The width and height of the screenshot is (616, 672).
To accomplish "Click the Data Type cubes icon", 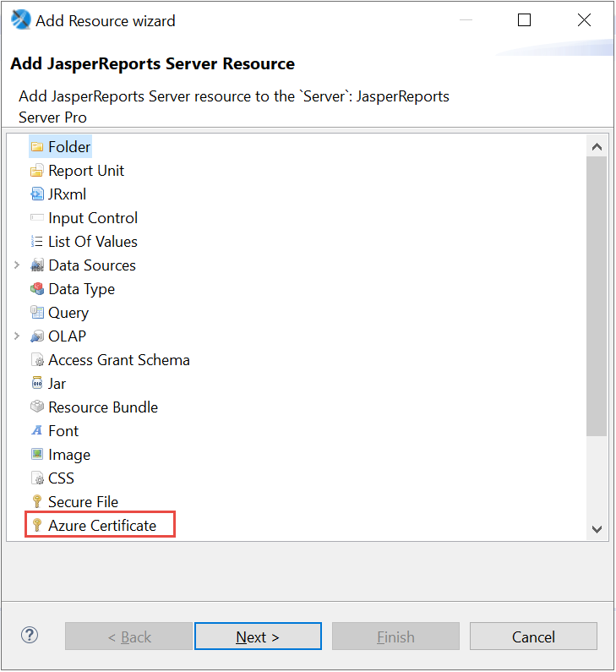I will (37, 289).
